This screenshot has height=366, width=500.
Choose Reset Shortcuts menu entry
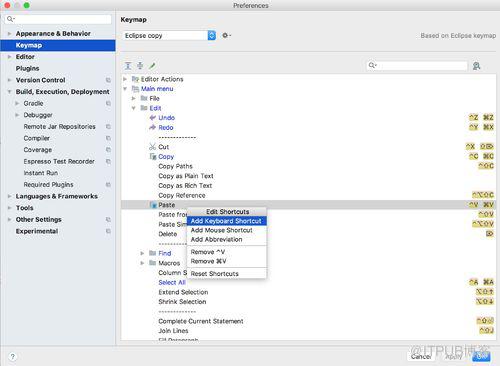tap(227, 274)
